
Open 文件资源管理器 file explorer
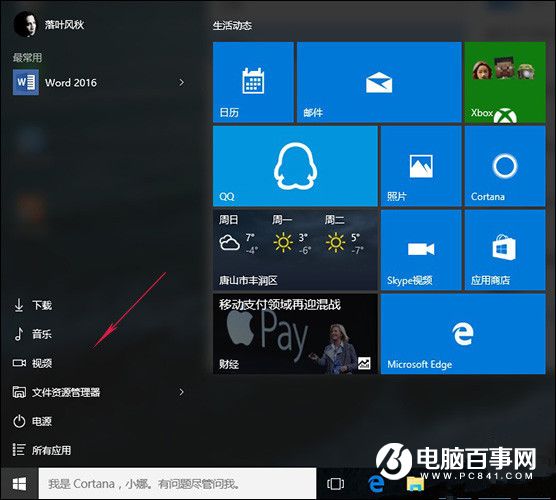[57, 392]
